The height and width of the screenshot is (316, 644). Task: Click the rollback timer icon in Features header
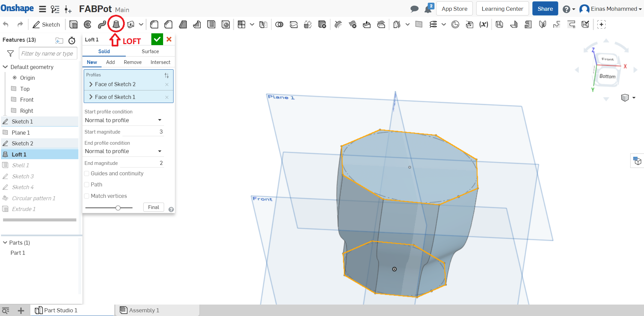tap(72, 41)
